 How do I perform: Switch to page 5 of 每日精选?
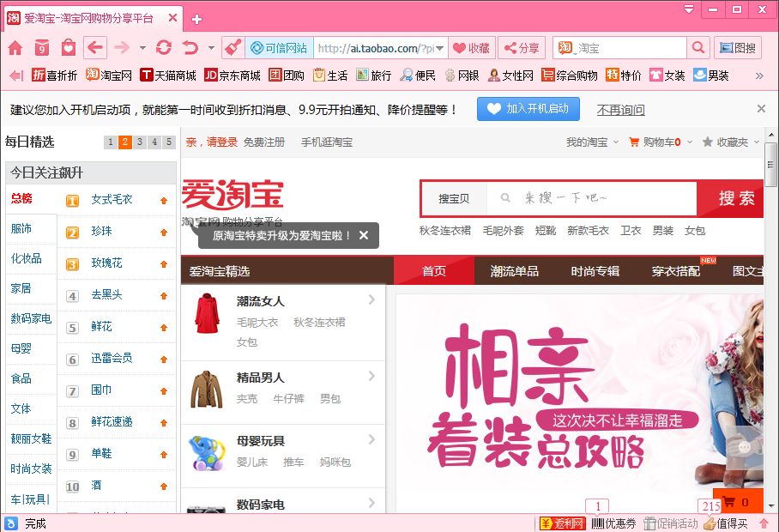(x=169, y=142)
